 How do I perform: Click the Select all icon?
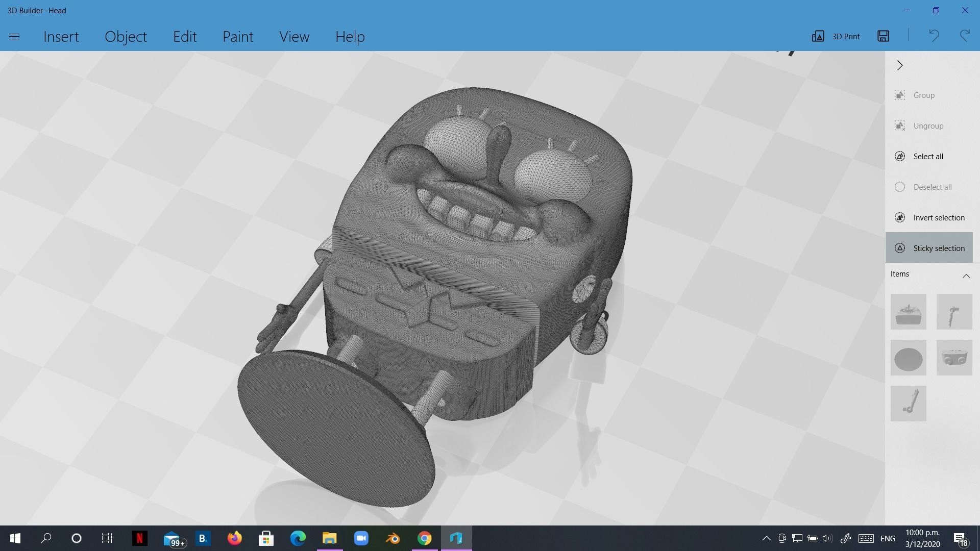pyautogui.click(x=900, y=157)
